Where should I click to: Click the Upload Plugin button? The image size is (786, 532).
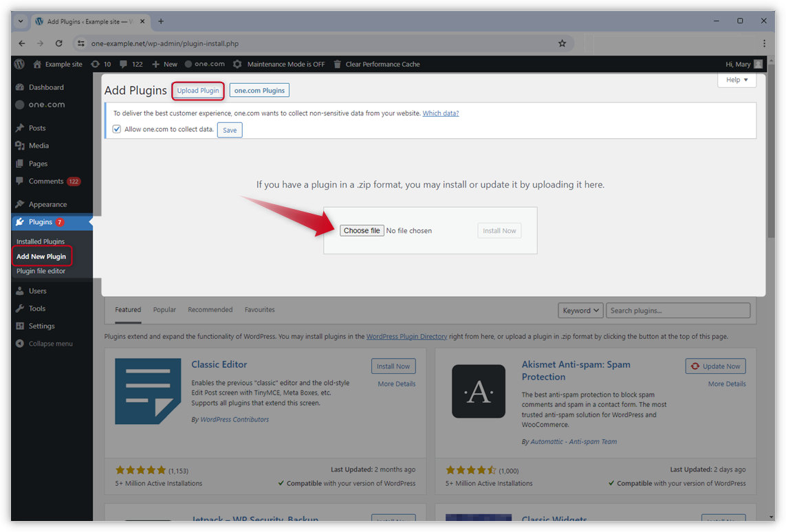click(198, 90)
